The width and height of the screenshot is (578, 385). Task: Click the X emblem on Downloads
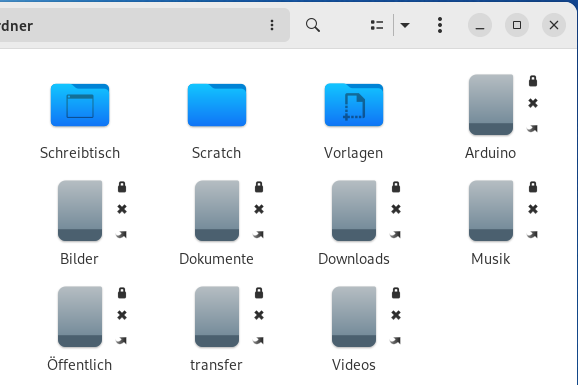coord(396,209)
